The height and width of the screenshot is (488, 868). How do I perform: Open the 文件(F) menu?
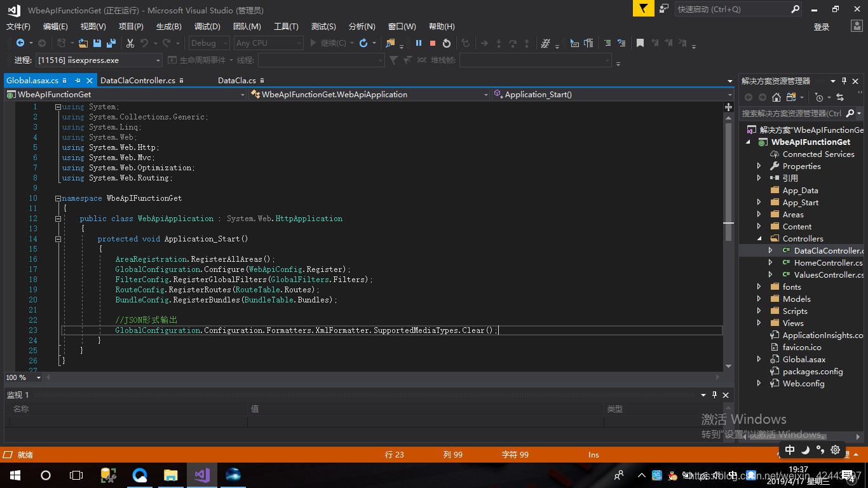pos(18,27)
